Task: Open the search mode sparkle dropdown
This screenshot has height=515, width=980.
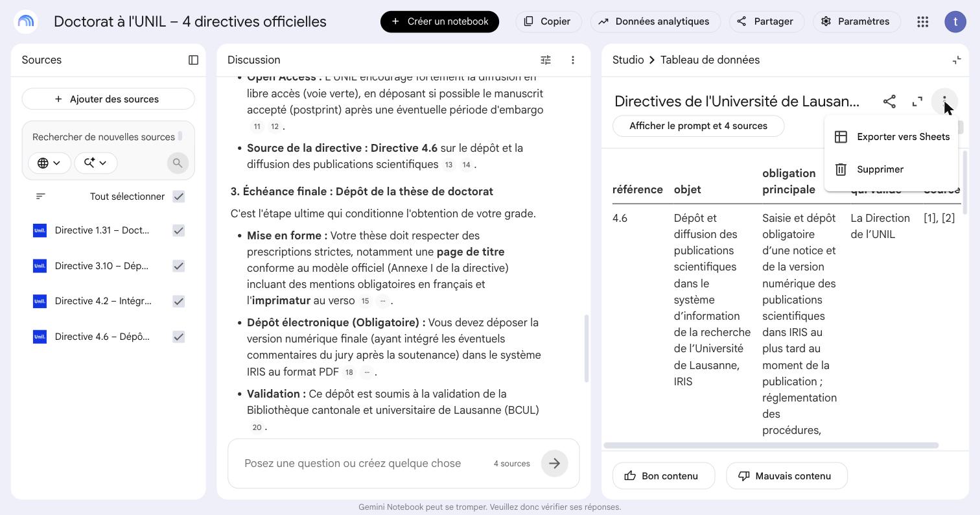Action: click(x=95, y=163)
